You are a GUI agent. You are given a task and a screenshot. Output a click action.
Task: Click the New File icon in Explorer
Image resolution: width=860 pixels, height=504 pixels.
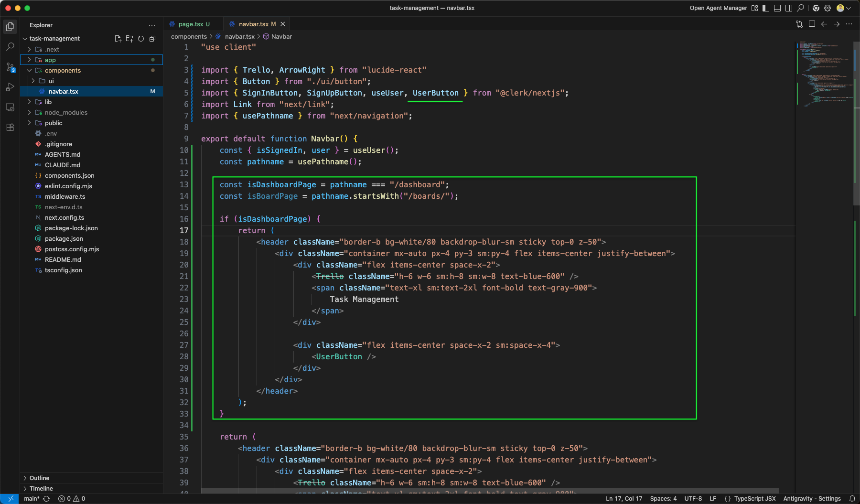click(x=118, y=39)
